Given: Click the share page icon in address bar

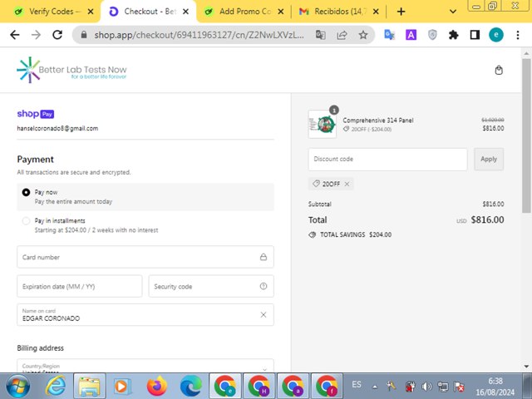Looking at the screenshot, I should pyautogui.click(x=342, y=35).
